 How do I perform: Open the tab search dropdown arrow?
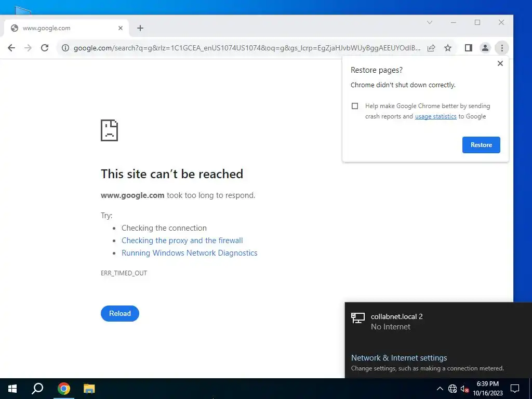click(x=430, y=22)
